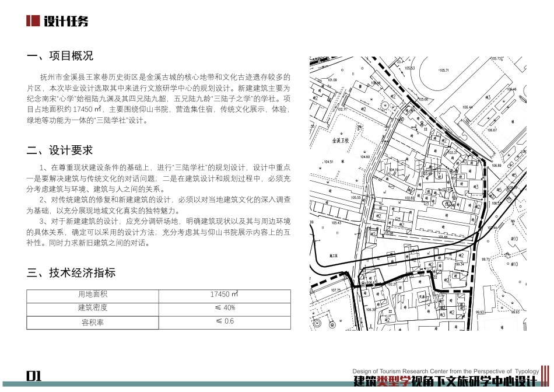The height and width of the screenshot is (392, 554).
Task: Expand the 一、项目概况 section
Action: tap(60, 56)
